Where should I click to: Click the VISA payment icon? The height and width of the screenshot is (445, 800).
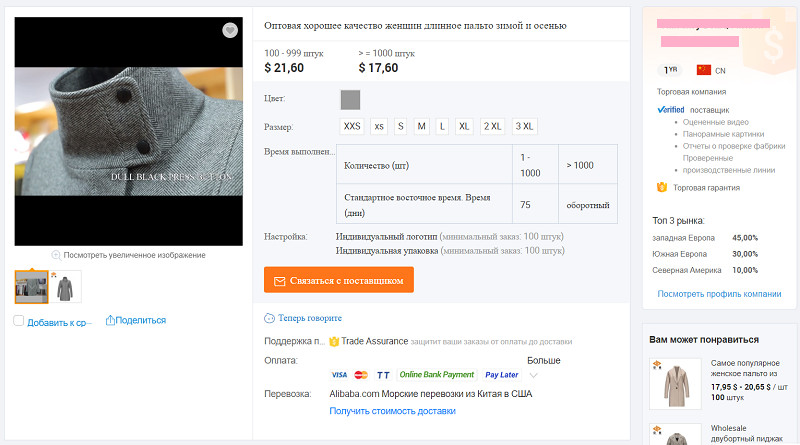point(339,375)
